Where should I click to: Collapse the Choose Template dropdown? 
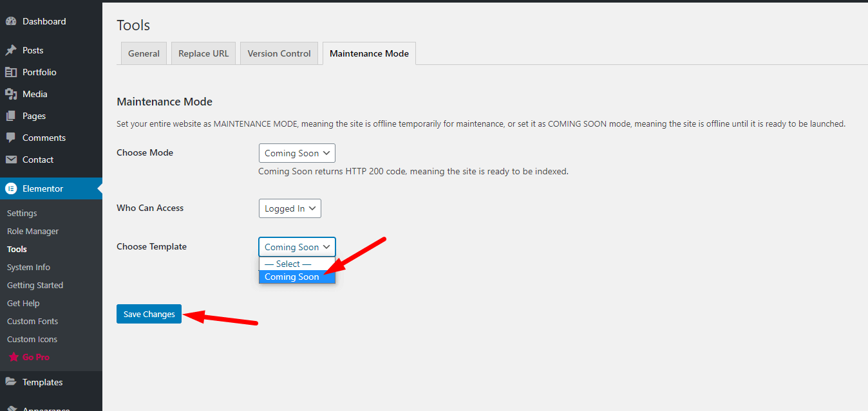tap(296, 247)
